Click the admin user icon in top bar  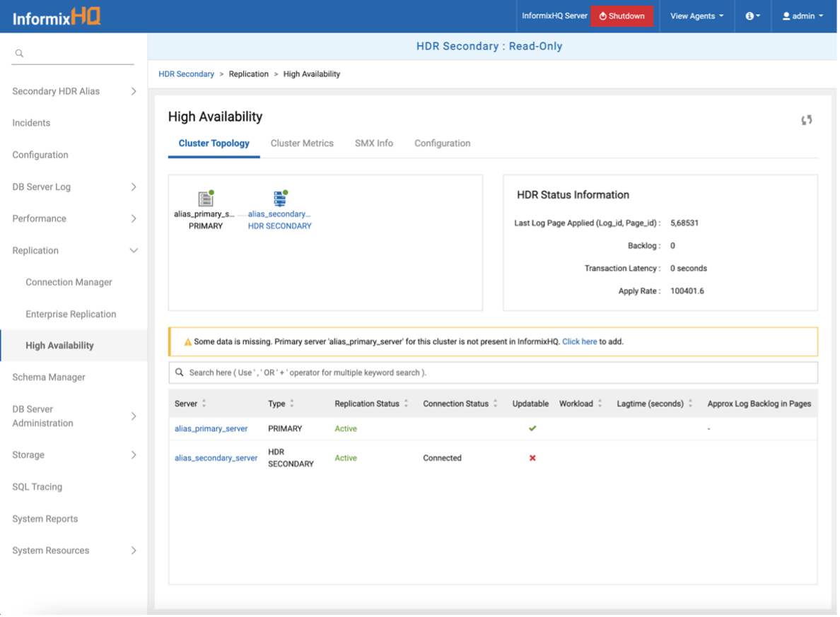(787, 16)
